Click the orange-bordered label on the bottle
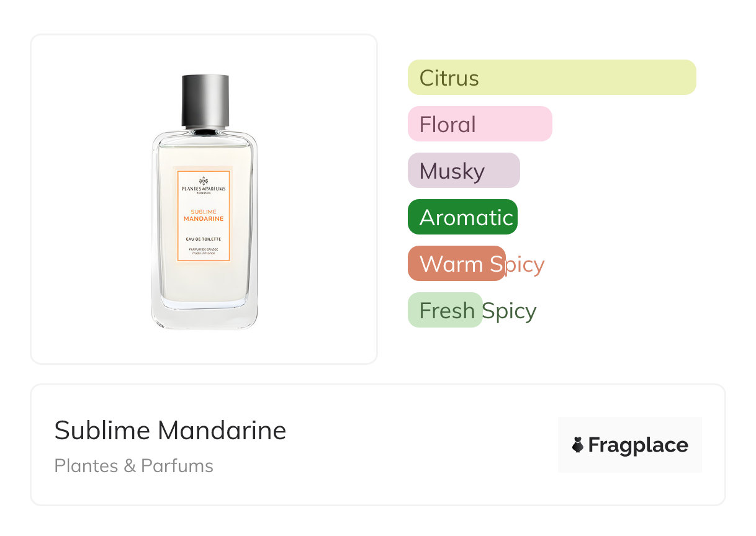This screenshot has height=536, width=756. tap(204, 215)
